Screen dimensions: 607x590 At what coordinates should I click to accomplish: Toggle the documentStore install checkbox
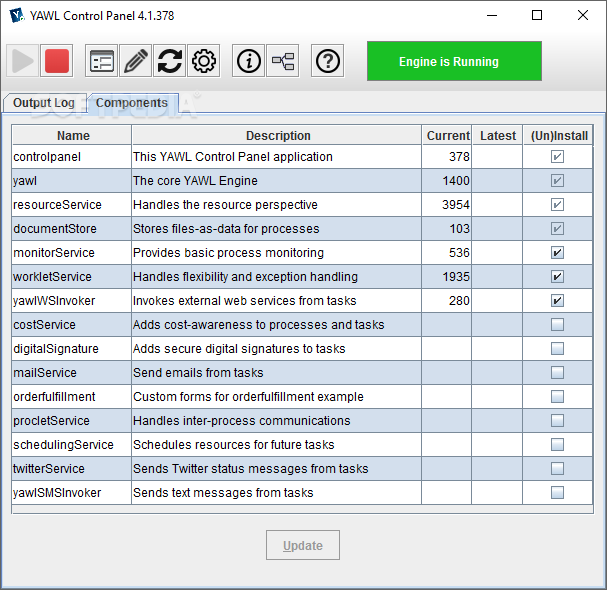point(557,229)
